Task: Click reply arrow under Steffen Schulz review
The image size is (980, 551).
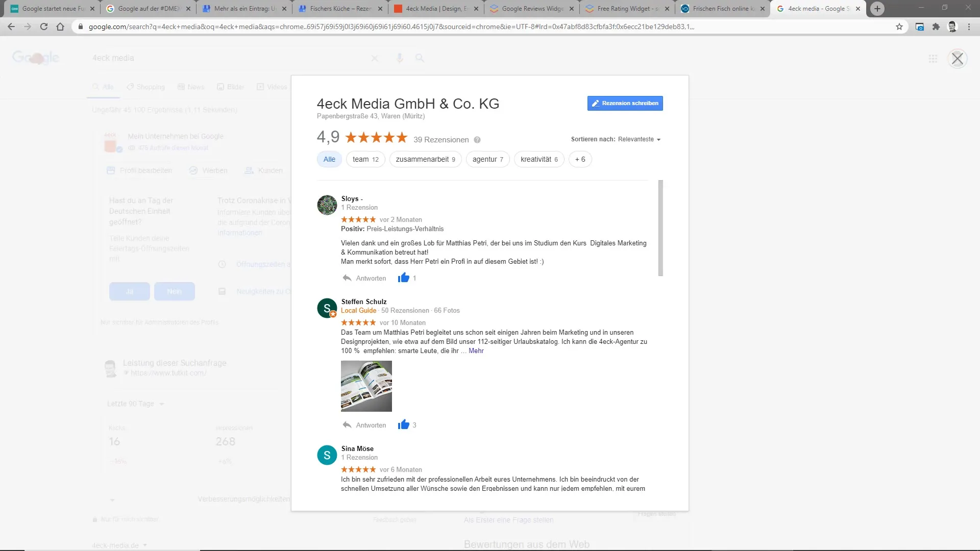Action: [347, 425]
